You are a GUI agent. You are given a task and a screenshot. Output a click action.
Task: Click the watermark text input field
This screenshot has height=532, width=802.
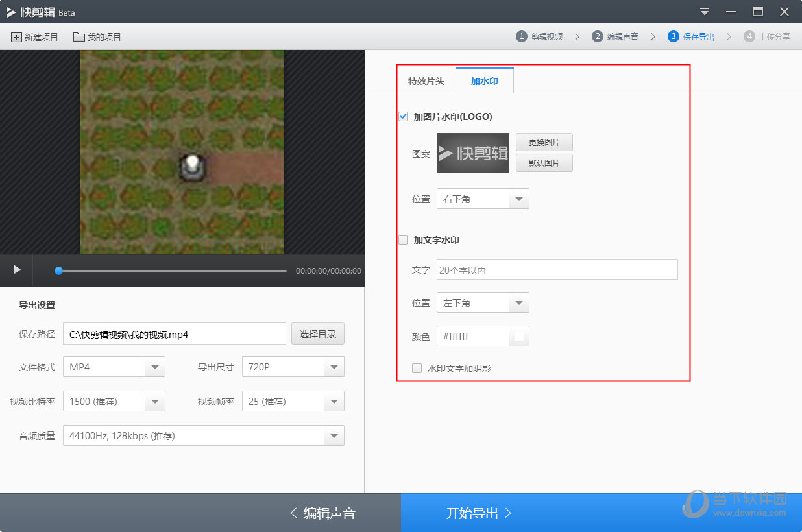tap(557, 270)
